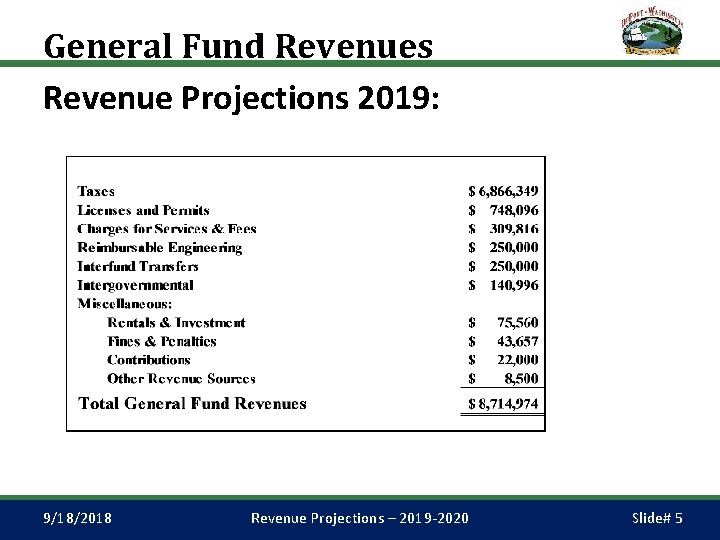Click the 'Taxes' row label
The image size is (720, 540).
point(96,191)
